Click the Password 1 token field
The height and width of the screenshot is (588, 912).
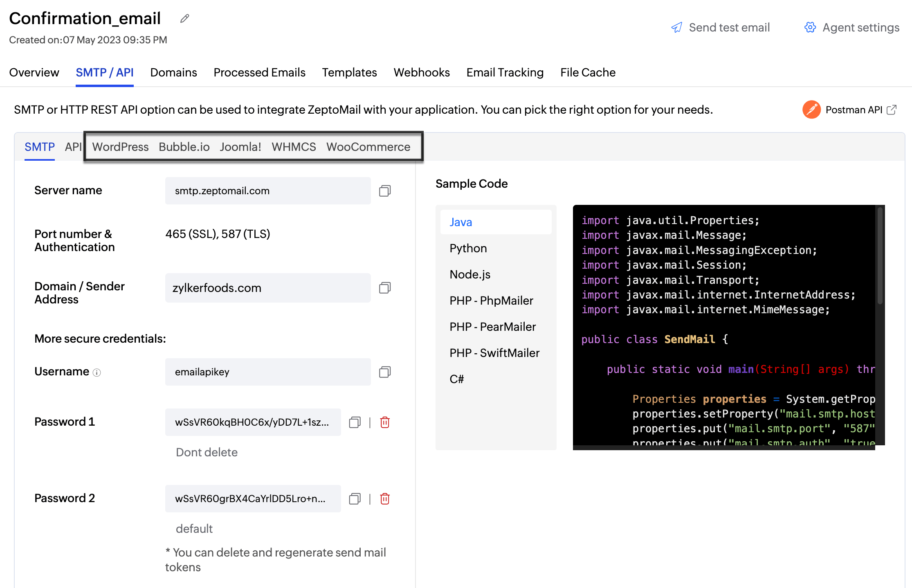coord(253,422)
